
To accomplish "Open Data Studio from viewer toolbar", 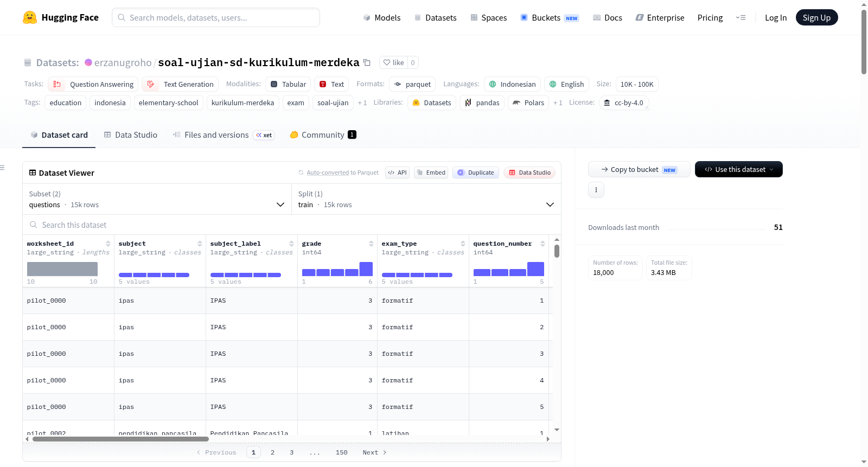I will coord(529,172).
